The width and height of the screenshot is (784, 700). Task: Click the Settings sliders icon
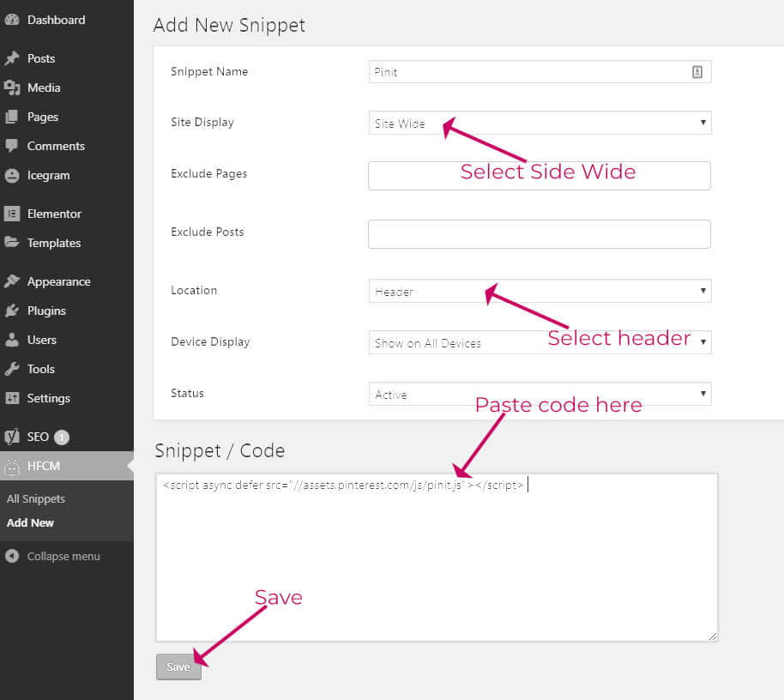click(12, 398)
